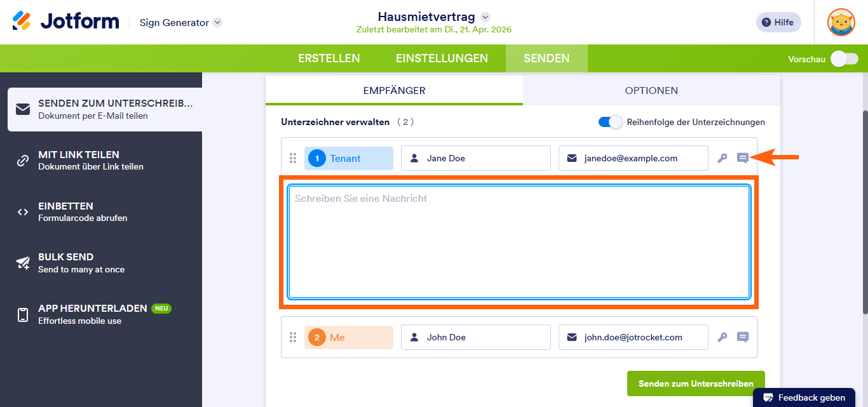This screenshot has height=407, width=868.
Task: Click the key icon beside Jane Doe's email
Action: (722, 157)
